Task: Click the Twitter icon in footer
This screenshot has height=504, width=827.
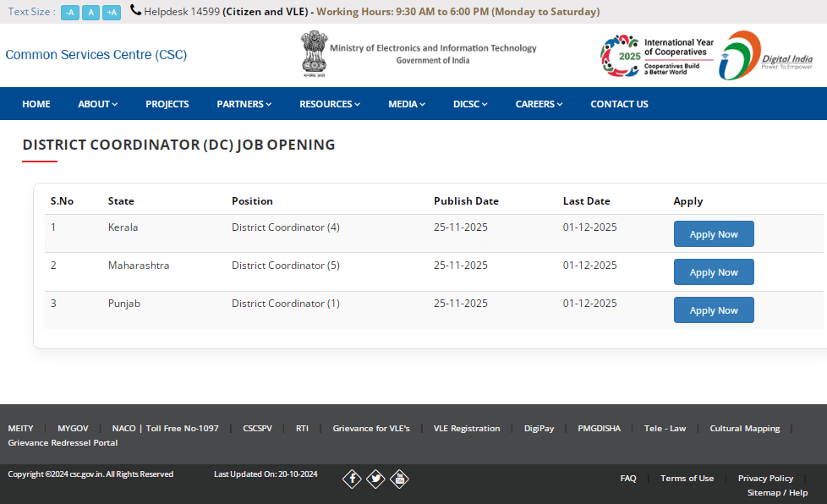Action: 375,479
